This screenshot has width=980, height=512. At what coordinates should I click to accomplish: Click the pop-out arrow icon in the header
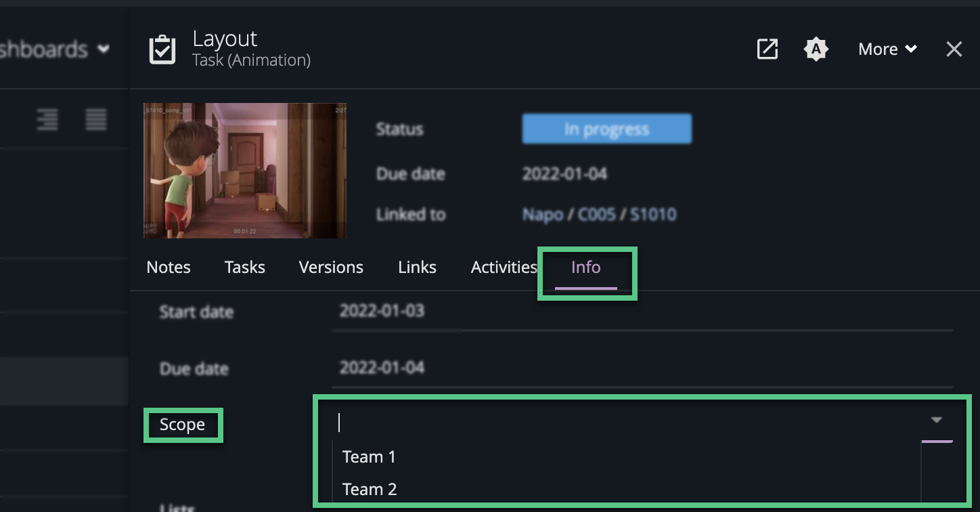[767, 49]
